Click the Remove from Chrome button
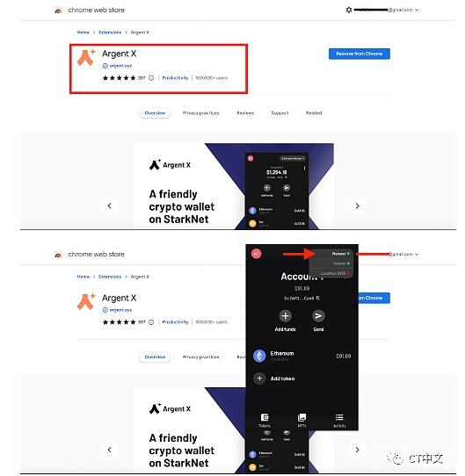Viewport: 465px width, 476px height. pyautogui.click(x=360, y=54)
